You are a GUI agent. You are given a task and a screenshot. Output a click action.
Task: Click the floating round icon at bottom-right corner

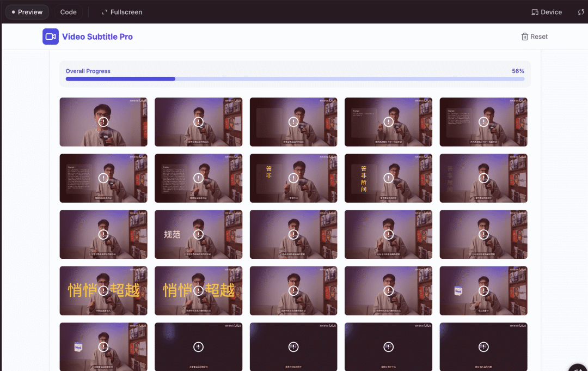pos(578,368)
